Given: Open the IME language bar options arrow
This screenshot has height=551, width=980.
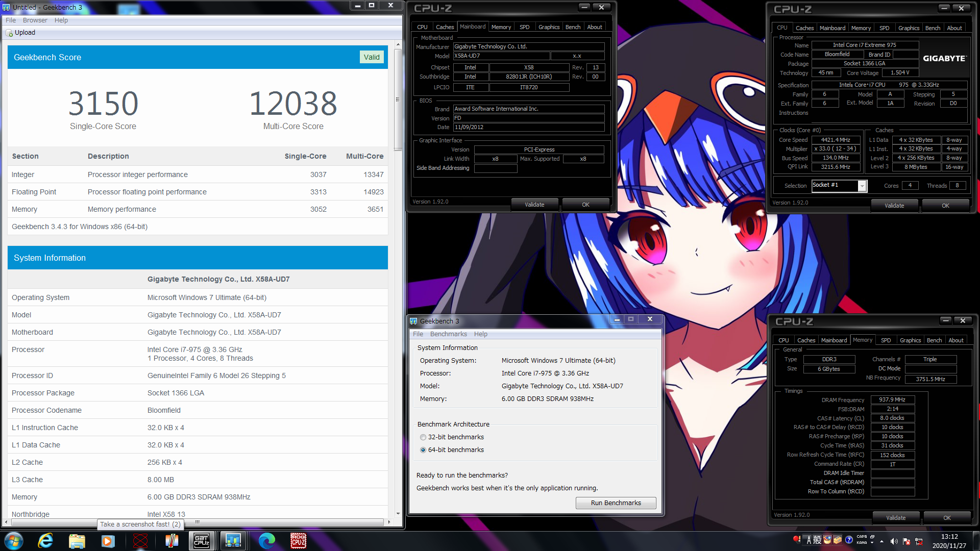Looking at the screenshot, I should pyautogui.click(x=872, y=543).
